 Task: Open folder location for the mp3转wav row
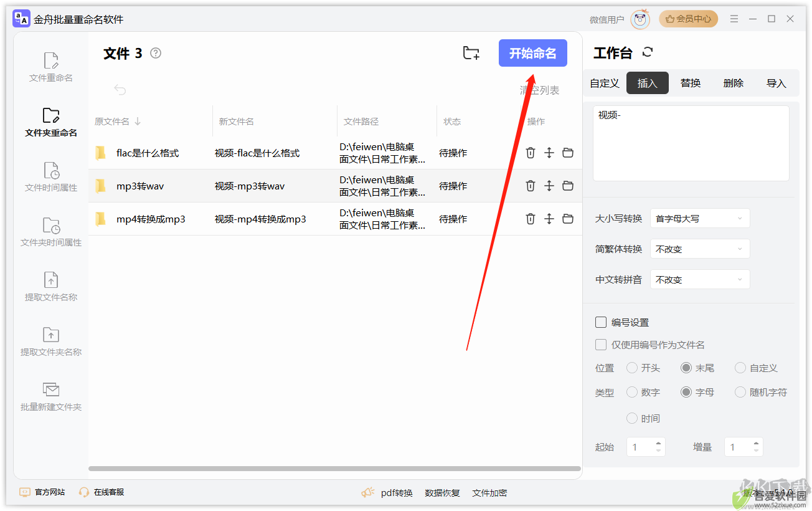coord(568,186)
